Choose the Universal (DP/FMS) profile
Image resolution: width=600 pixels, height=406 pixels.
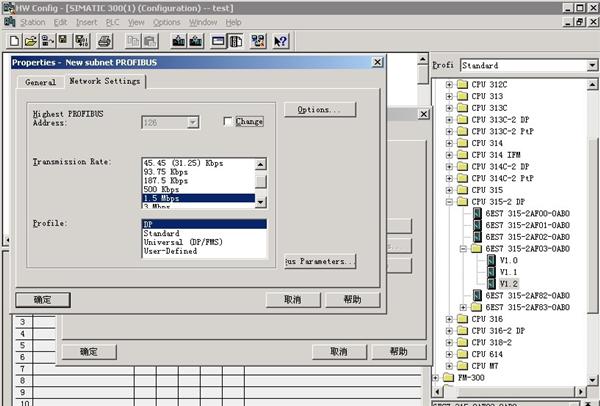coord(204,242)
